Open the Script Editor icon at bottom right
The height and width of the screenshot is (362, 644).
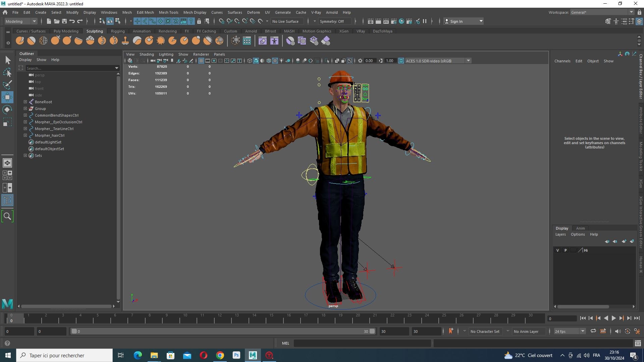coord(638,343)
